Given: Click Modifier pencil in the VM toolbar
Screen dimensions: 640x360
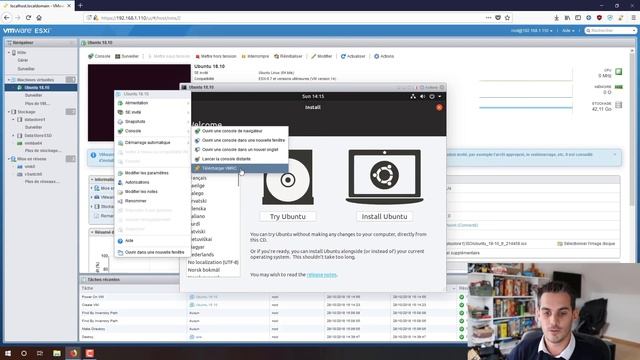Looking at the screenshot, I should click(x=322, y=56).
